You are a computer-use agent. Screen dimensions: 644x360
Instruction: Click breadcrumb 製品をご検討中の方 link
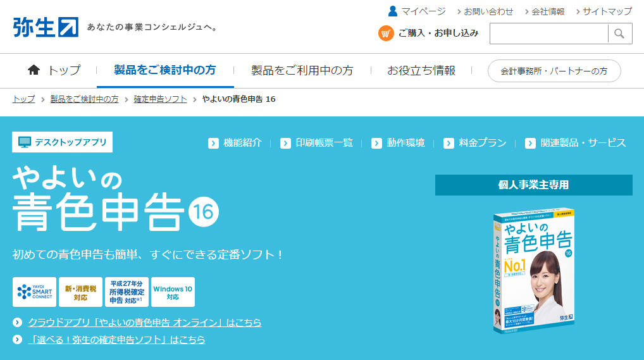84,99
